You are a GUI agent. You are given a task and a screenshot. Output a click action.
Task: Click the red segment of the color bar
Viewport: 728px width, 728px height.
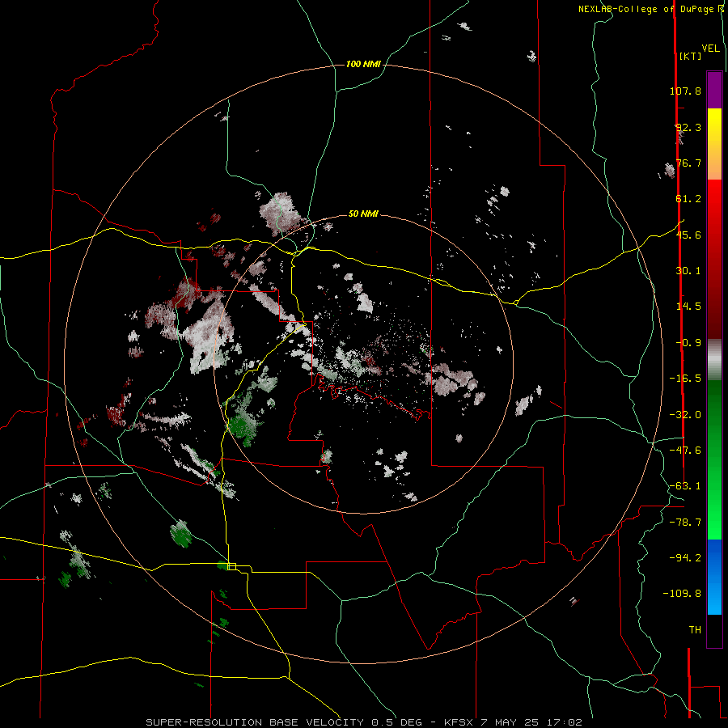click(714, 259)
